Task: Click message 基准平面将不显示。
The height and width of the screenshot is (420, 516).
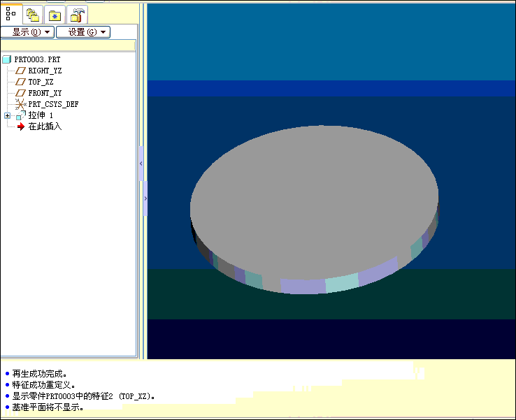Action: point(48,407)
